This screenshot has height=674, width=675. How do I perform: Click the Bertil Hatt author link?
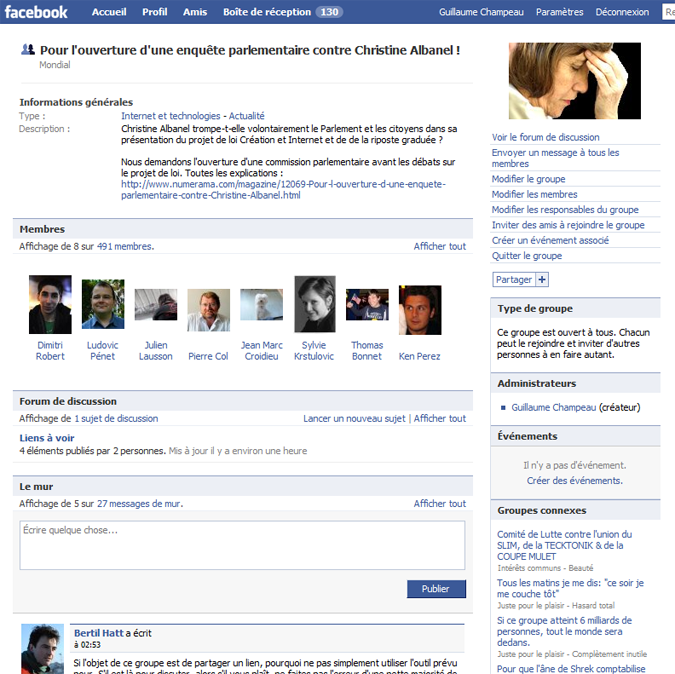pyautogui.click(x=99, y=633)
